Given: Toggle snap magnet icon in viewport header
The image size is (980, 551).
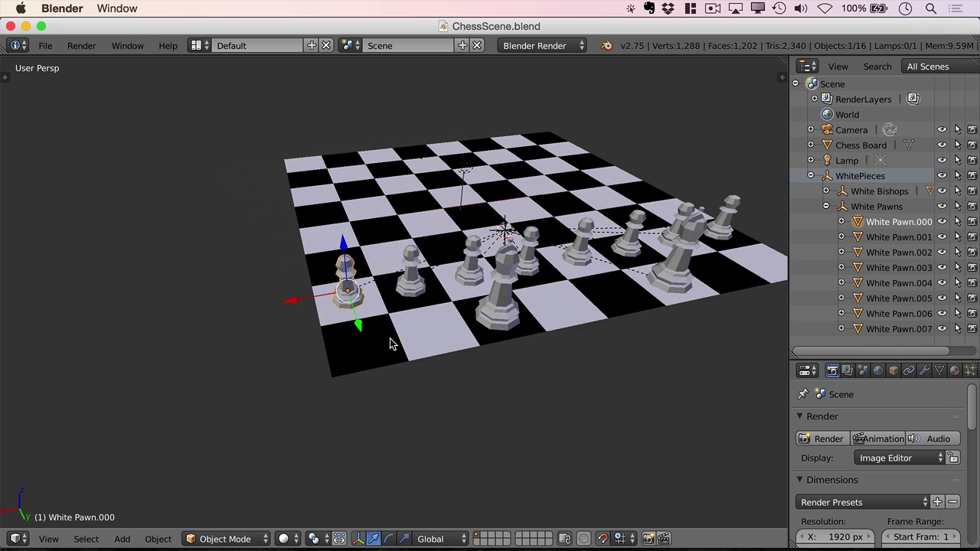Looking at the screenshot, I should (x=603, y=539).
